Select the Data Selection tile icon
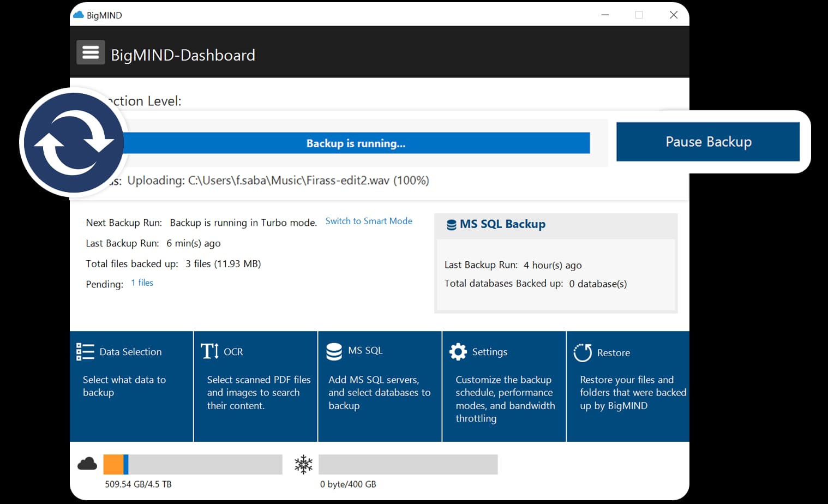Viewport: 828px width, 504px height. pos(85,351)
